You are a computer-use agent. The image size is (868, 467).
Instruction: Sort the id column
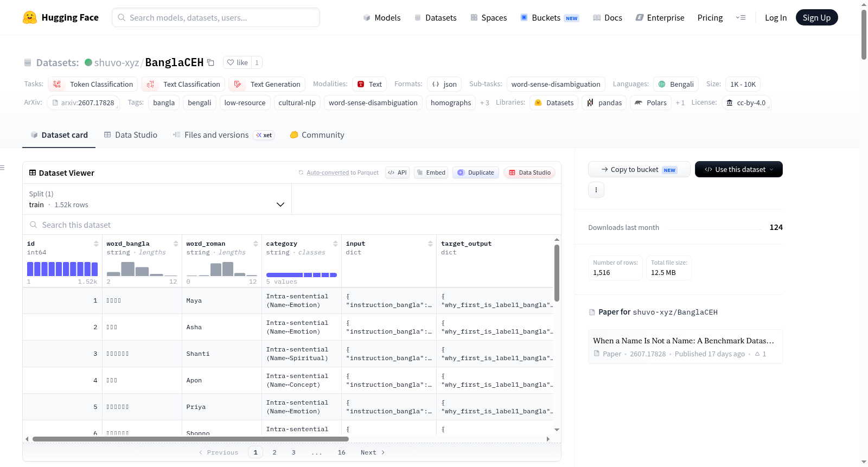click(x=96, y=244)
